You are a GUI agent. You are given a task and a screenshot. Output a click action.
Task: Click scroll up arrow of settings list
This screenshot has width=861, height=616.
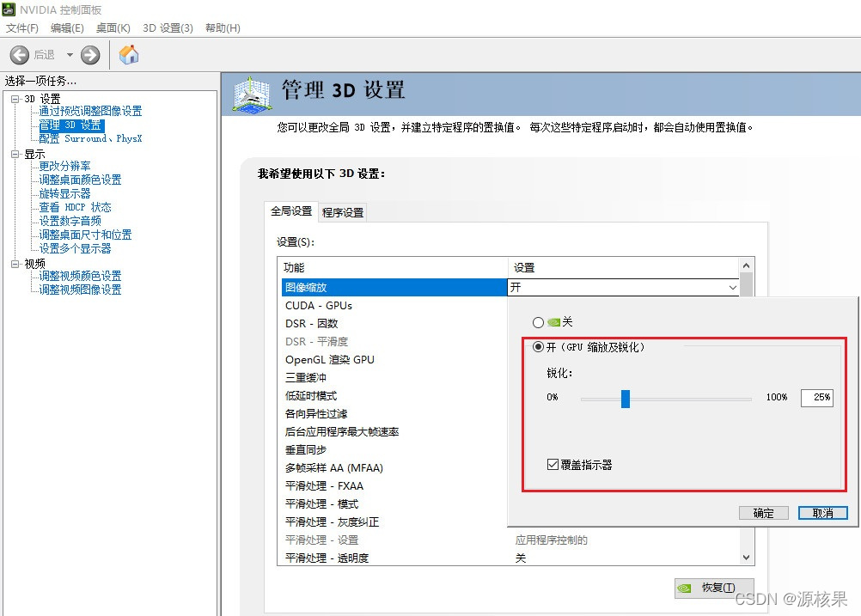click(746, 265)
